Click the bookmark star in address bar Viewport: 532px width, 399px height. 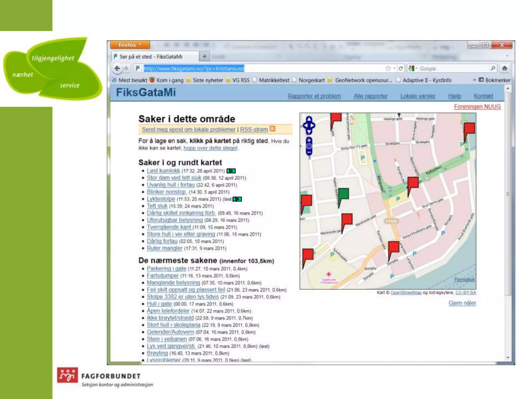(x=388, y=69)
